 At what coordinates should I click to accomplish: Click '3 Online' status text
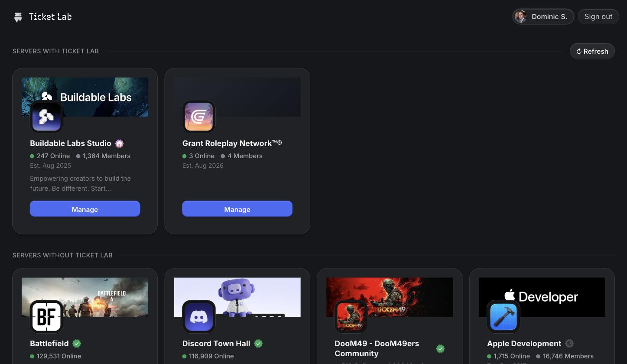tap(202, 156)
